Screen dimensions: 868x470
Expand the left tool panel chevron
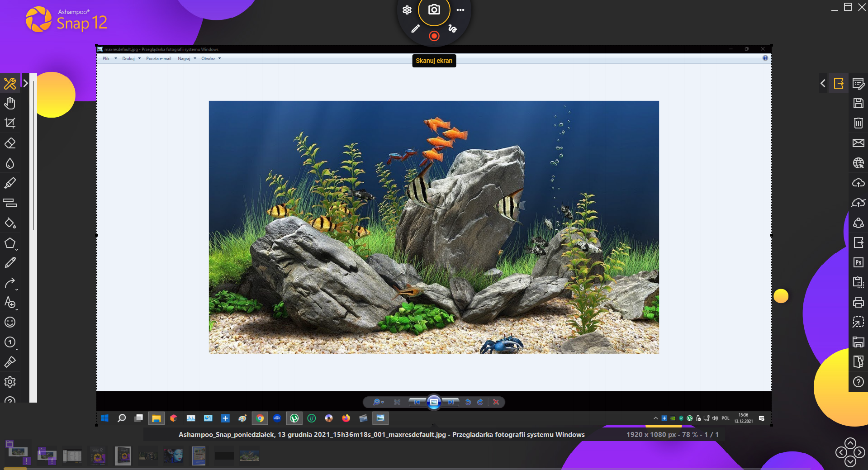click(x=25, y=83)
